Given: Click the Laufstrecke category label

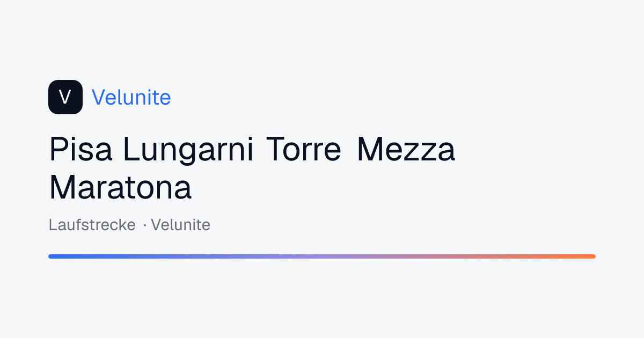Looking at the screenshot, I should [x=92, y=225].
